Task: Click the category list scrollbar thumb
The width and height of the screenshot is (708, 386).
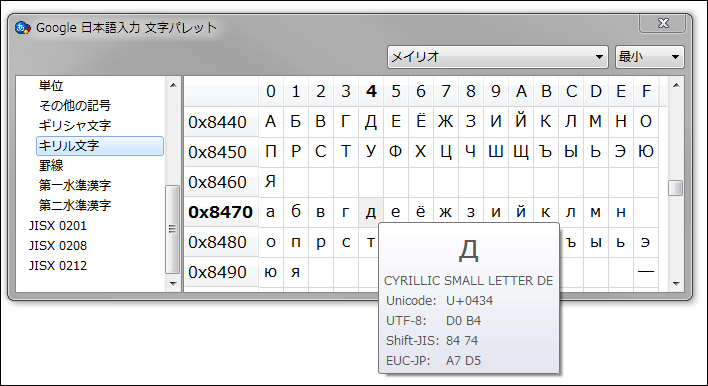Action: click(x=172, y=229)
